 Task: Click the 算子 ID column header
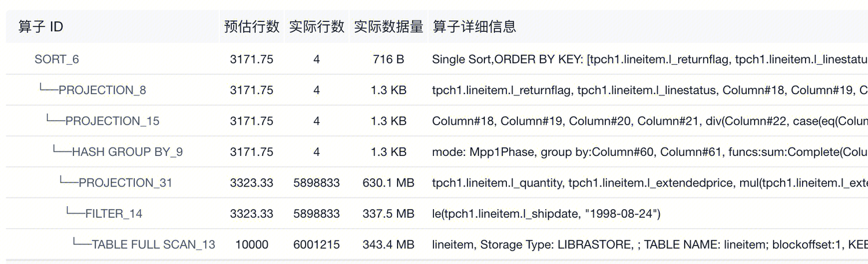pyautogui.click(x=41, y=27)
